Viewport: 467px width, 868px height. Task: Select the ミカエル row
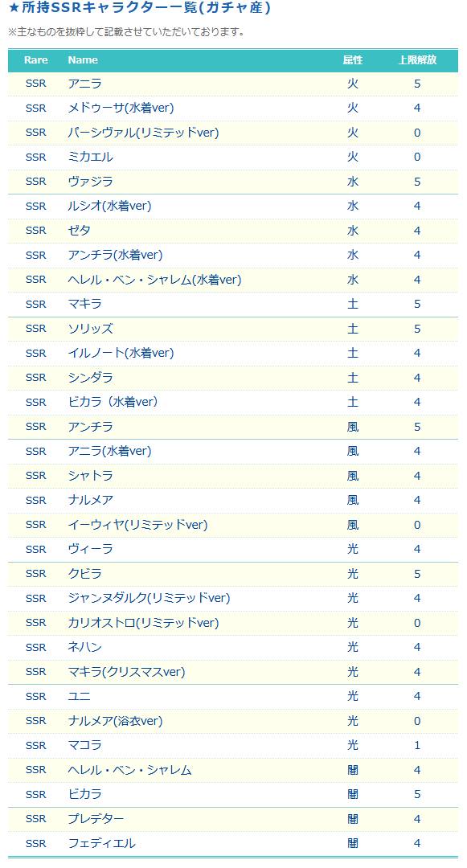pos(233,158)
